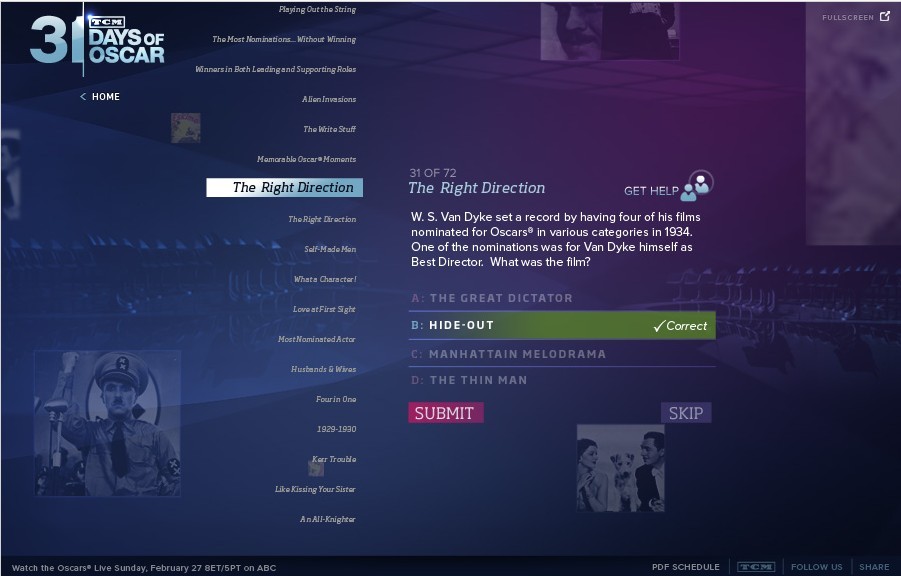Click the highlighted The Right Direction category
901x576 pixels.
click(284, 187)
